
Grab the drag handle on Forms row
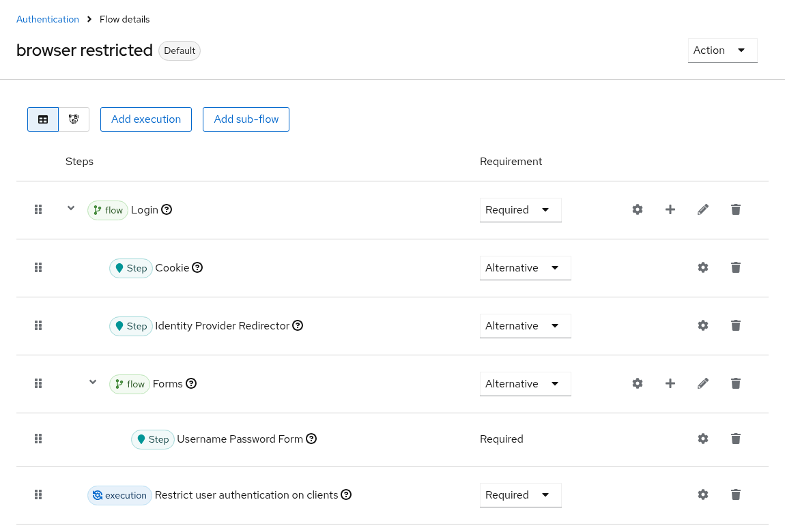[38, 383]
